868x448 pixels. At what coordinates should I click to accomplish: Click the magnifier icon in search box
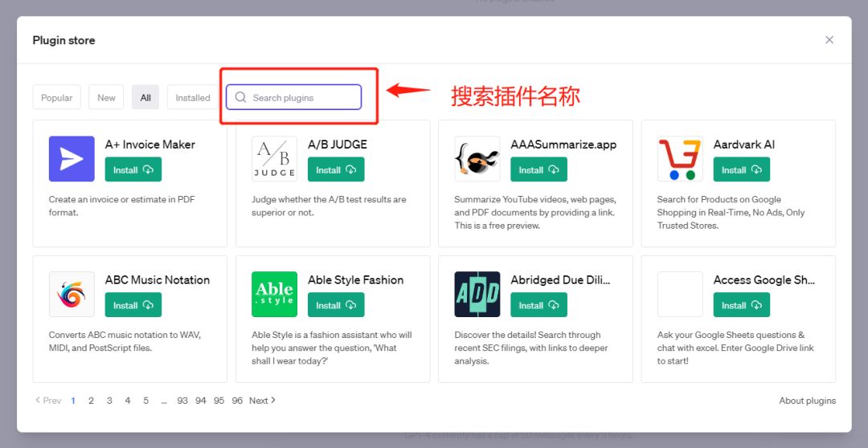tap(240, 97)
